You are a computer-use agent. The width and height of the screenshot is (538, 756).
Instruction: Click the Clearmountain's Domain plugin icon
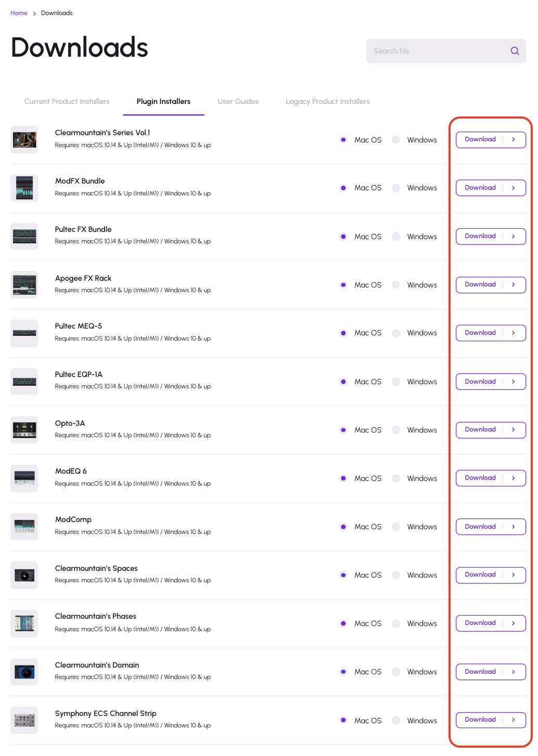click(24, 672)
